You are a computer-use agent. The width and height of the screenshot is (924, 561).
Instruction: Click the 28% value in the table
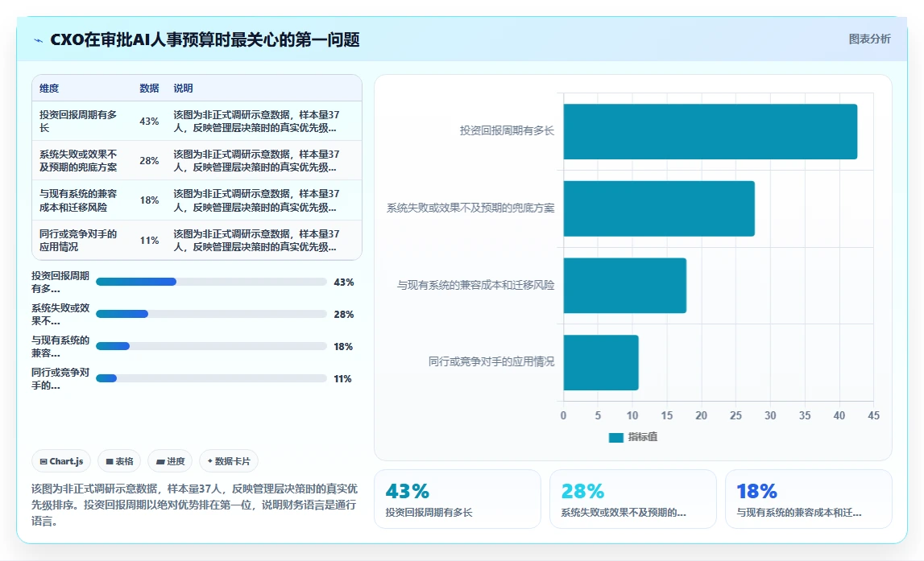(149, 161)
